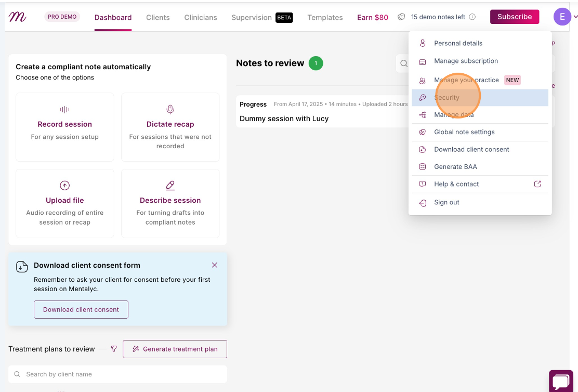Choose Manage data from the menu
578x392 pixels.
(480, 115)
